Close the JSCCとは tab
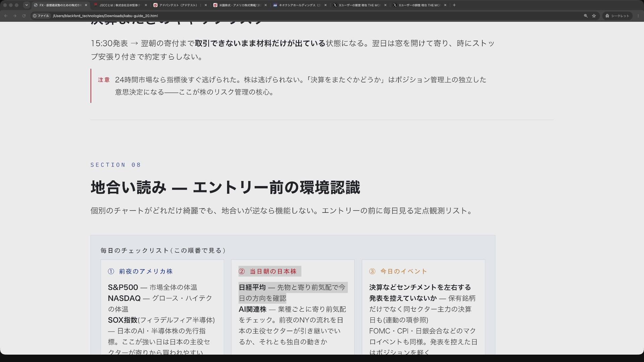This screenshot has height=362, width=644. [146, 5]
